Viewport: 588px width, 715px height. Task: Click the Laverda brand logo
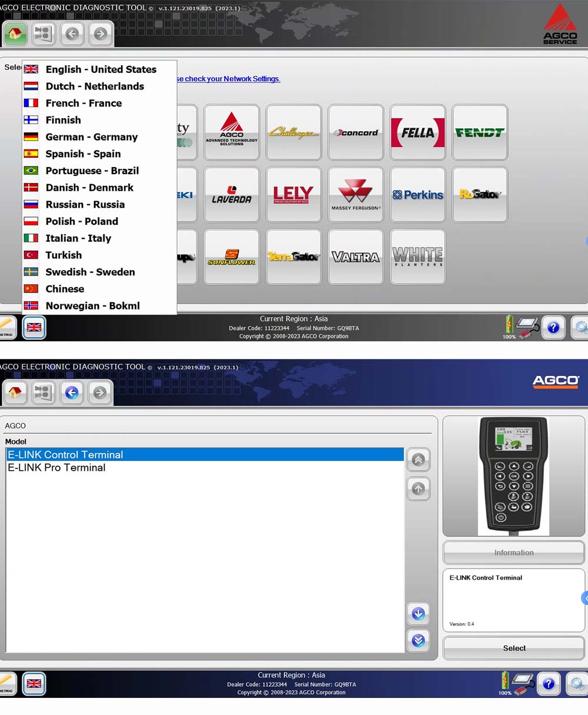pyautogui.click(x=232, y=195)
